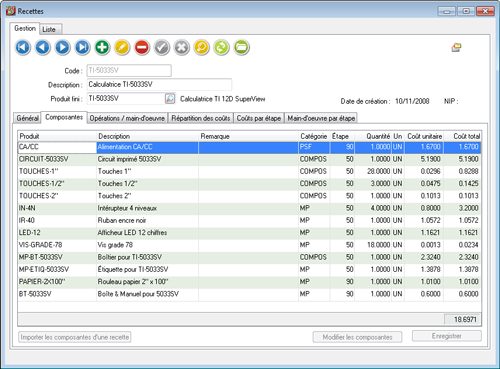
Task: Click Importer les composantes d'une recette button
Action: pos(75,337)
